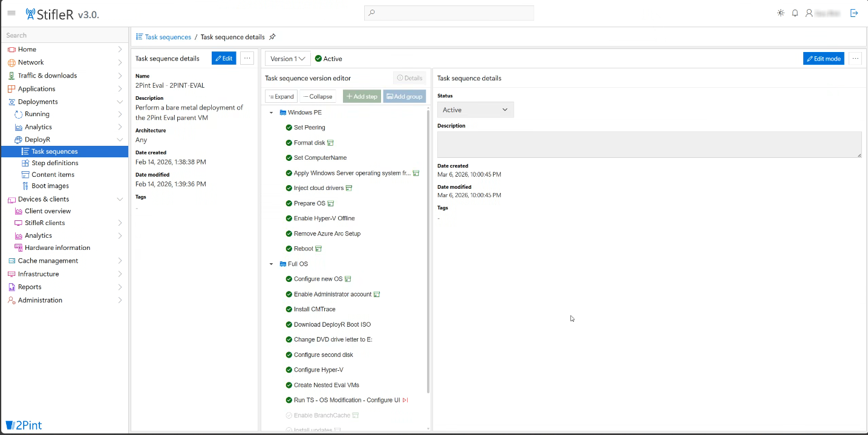Click the Running spinner icon

pyautogui.click(x=18, y=114)
